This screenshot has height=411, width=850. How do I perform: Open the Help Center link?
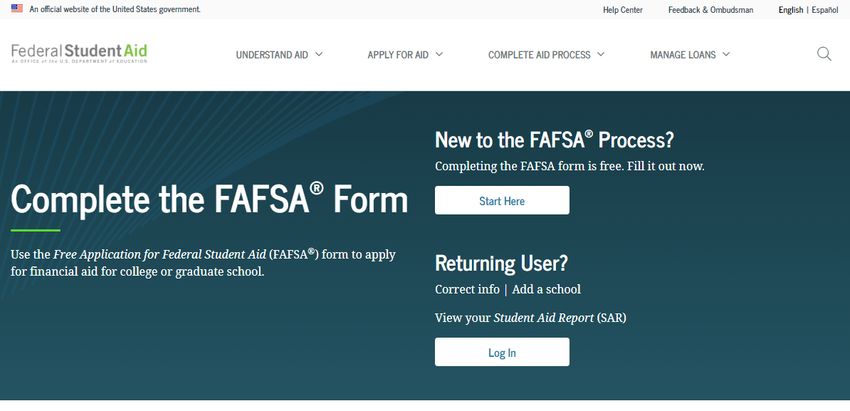pos(623,10)
